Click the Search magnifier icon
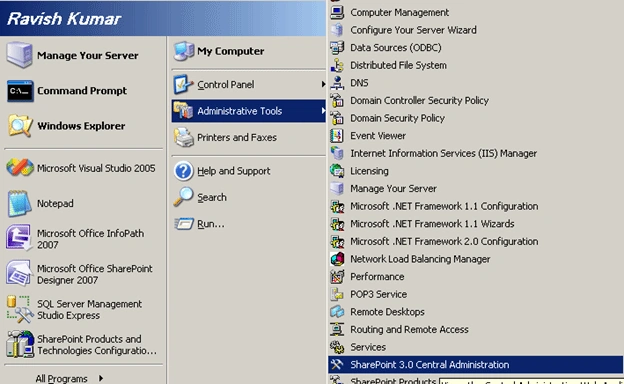The width and height of the screenshot is (624, 384). pos(183,197)
